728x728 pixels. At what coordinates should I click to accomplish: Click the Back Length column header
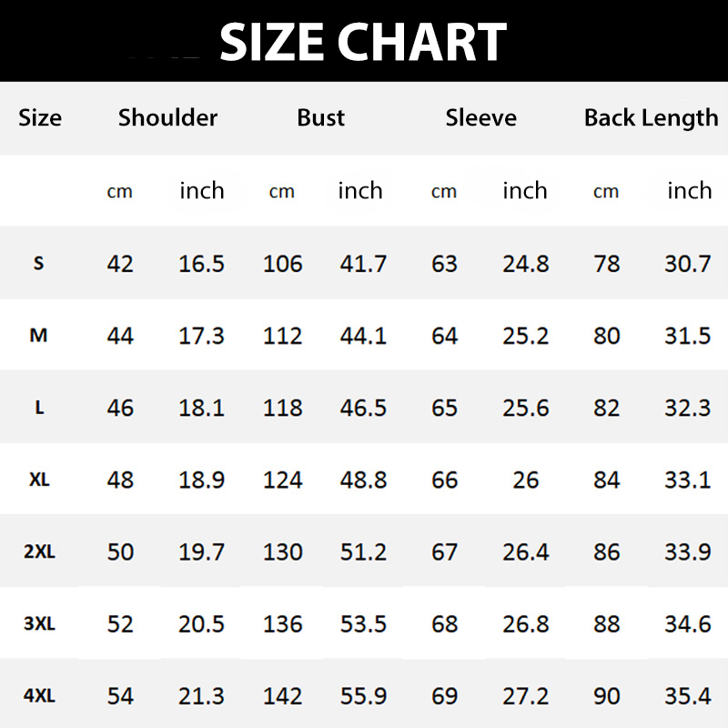(x=651, y=117)
